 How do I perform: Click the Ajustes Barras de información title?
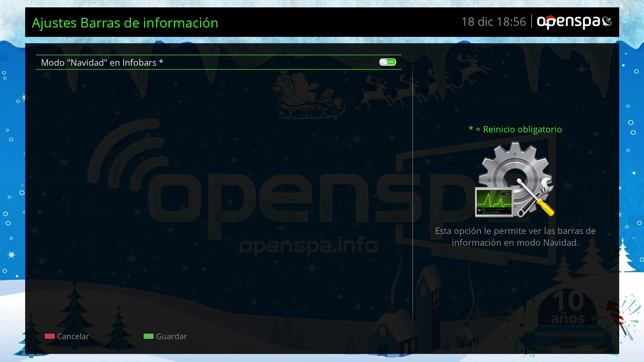point(125,23)
